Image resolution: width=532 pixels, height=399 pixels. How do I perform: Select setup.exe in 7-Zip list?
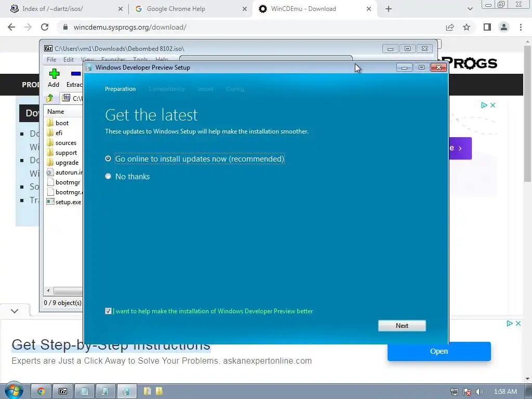64,202
